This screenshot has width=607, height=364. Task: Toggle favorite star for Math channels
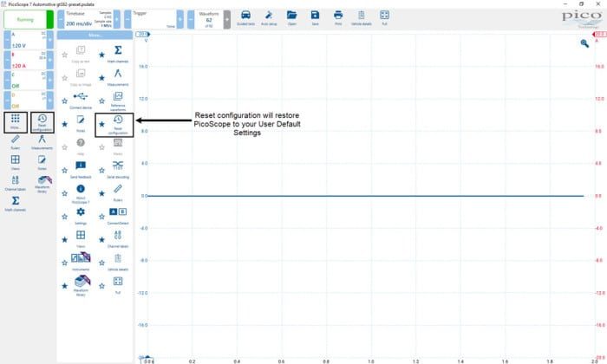[x=101, y=55]
